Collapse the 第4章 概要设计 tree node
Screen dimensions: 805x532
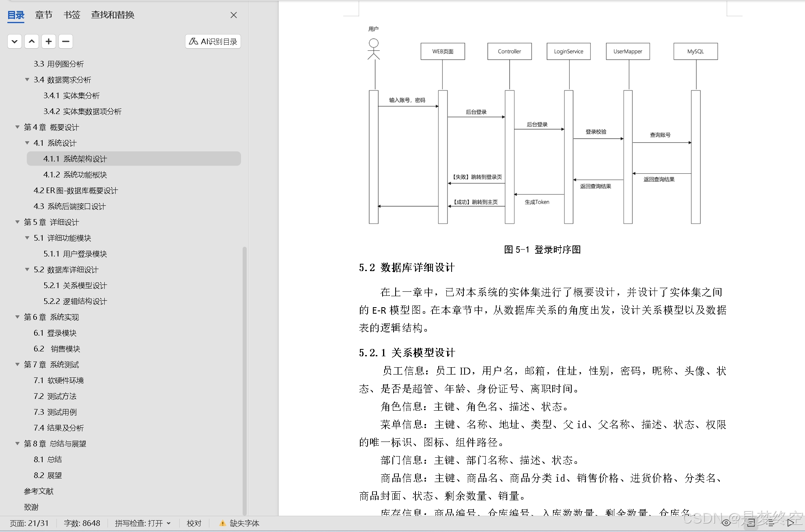[x=17, y=127]
